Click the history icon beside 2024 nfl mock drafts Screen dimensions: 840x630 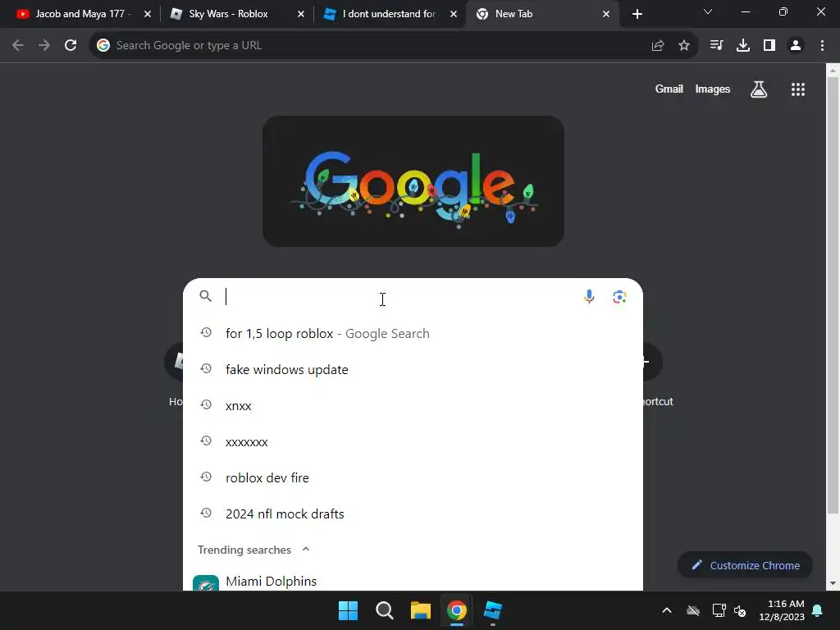click(x=206, y=513)
